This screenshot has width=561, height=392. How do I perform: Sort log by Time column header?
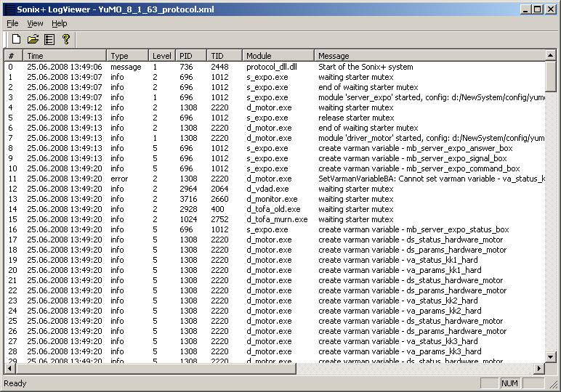pyautogui.click(x=64, y=55)
